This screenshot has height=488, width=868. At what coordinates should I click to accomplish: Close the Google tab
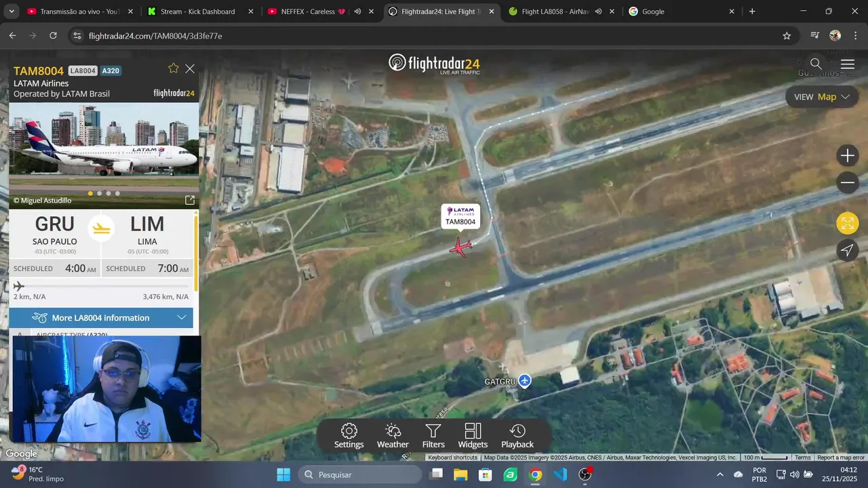tap(732, 12)
